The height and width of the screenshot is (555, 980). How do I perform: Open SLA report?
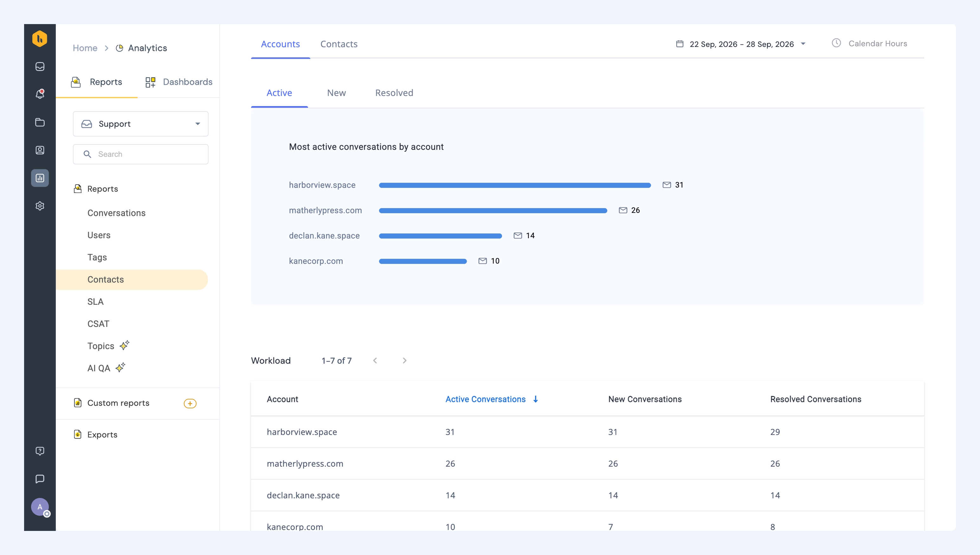[x=95, y=302]
